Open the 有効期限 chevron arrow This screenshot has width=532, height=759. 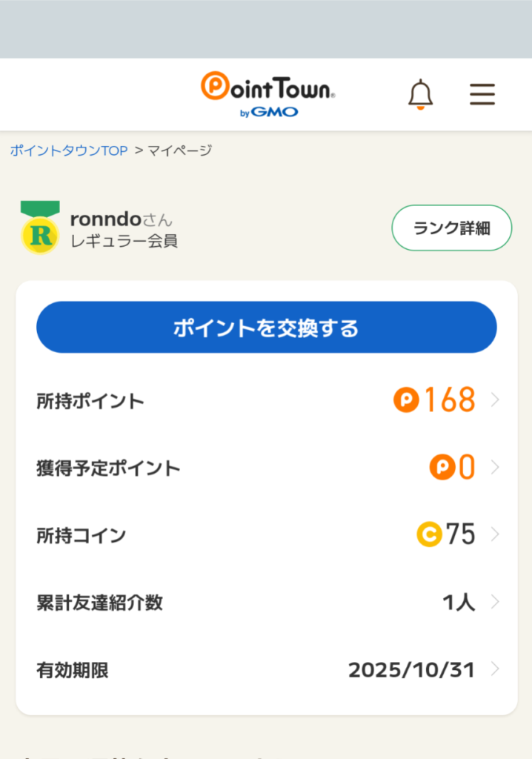pyautogui.click(x=495, y=670)
